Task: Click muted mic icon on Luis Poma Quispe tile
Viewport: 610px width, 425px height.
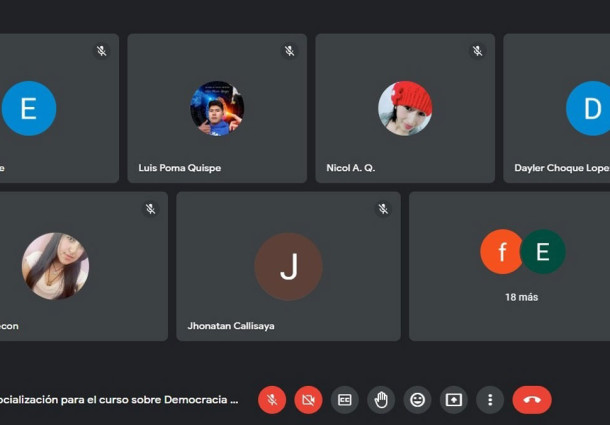Action: coord(290,51)
